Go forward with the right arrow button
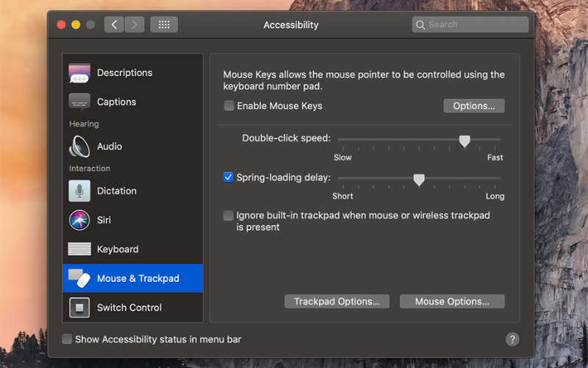Viewport: 588px width, 368px height. point(135,25)
